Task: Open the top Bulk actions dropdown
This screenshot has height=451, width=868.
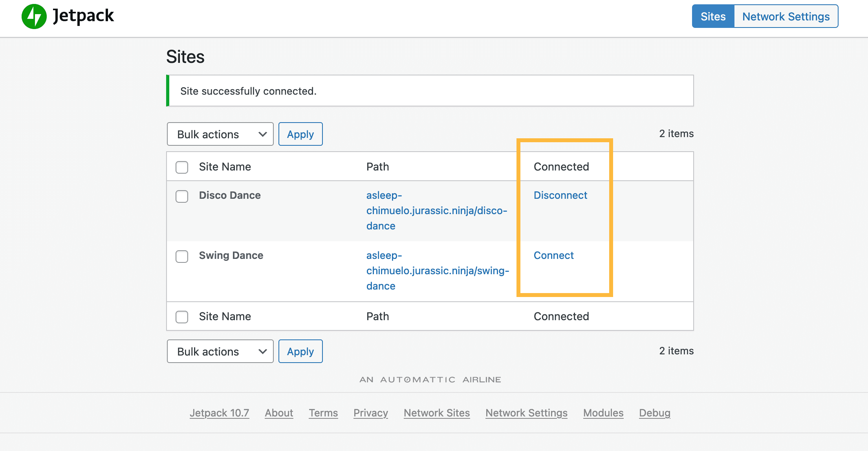Action: point(220,134)
